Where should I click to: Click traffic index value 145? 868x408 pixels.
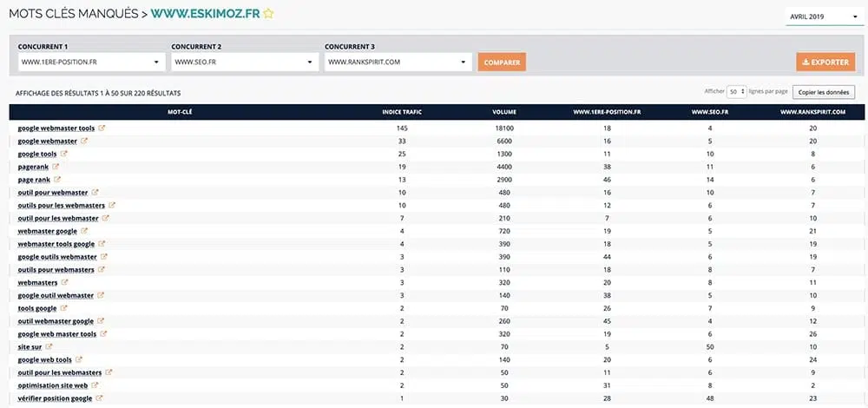coord(402,128)
